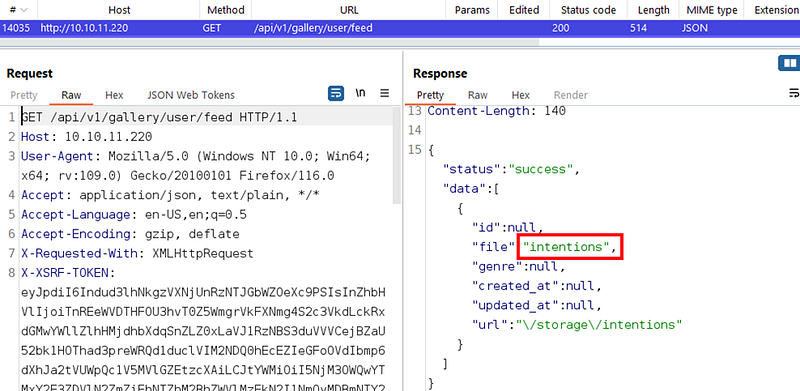The image size is (800, 391).
Task: Sort by URL column header
Action: [349, 10]
